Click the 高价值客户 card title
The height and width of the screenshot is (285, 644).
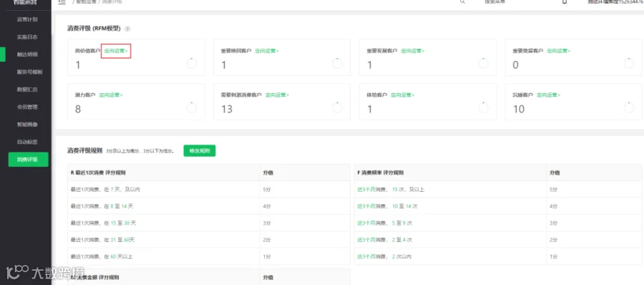[x=87, y=51]
